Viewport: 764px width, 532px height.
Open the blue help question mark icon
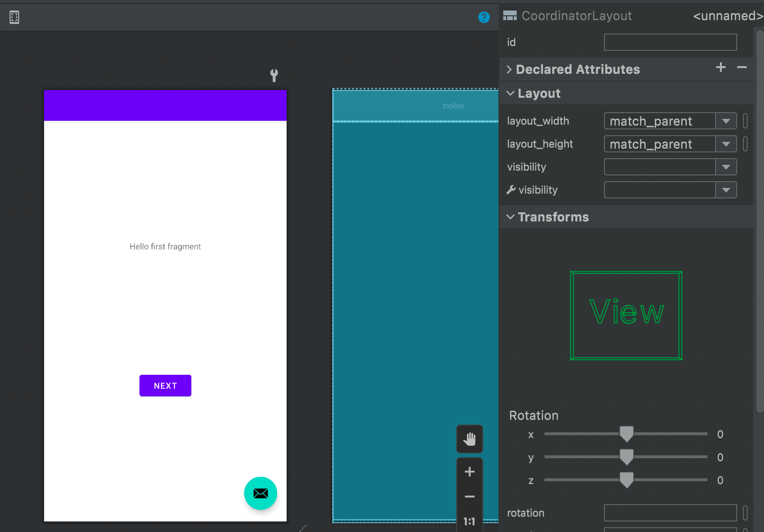pos(484,18)
